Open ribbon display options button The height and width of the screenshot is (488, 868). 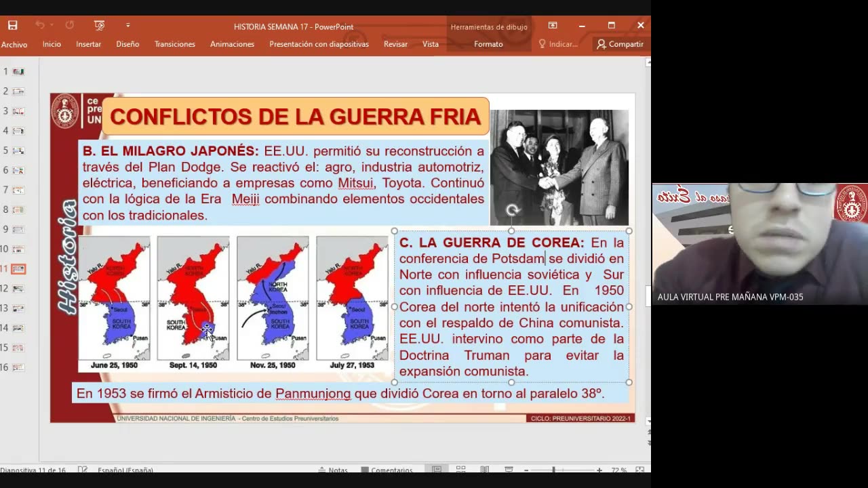(553, 25)
